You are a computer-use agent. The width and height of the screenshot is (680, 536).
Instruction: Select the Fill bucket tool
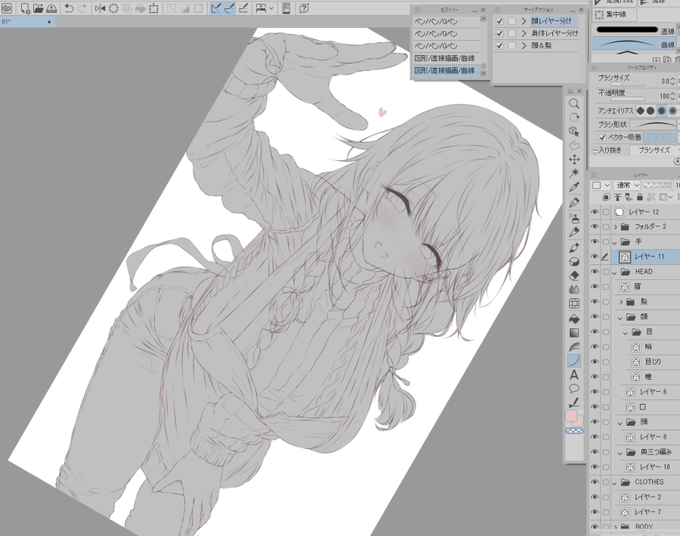point(574,319)
